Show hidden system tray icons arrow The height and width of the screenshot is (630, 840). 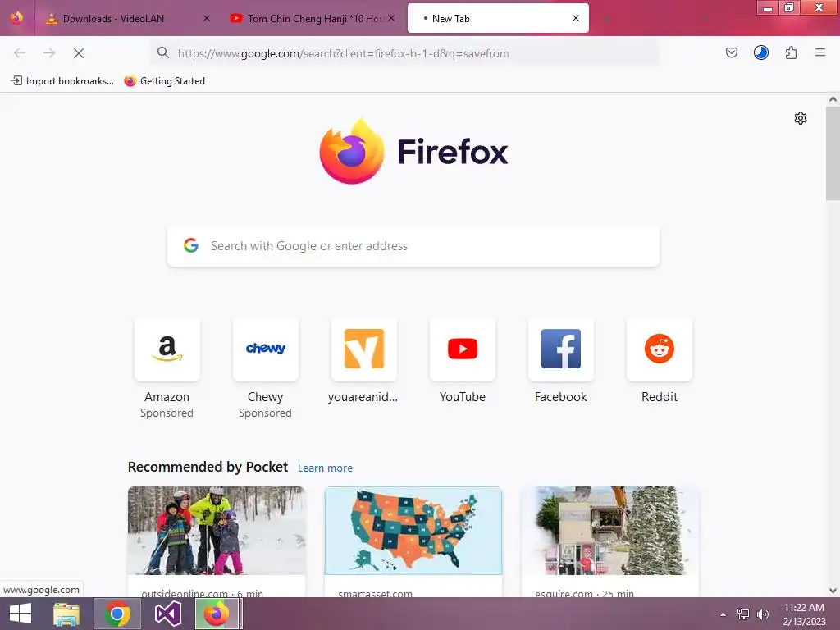[x=723, y=614]
